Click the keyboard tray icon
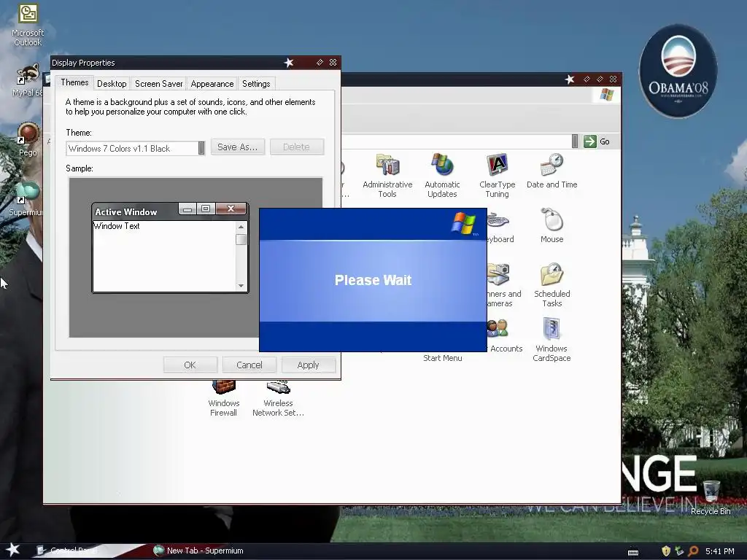This screenshot has width=747, height=560. [633, 552]
